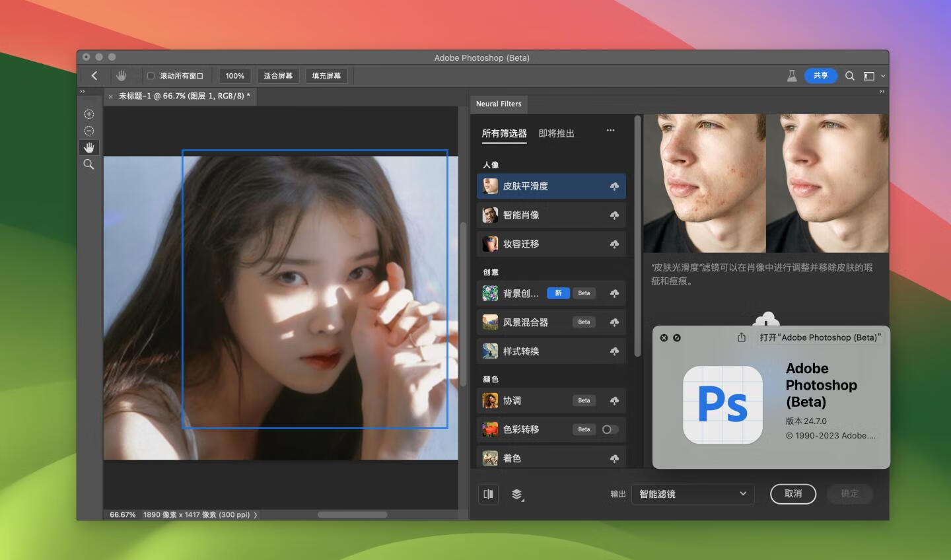Image resolution: width=951 pixels, height=560 pixels.
Task: Close the 未标题-1 document tab
Action: tap(110, 96)
